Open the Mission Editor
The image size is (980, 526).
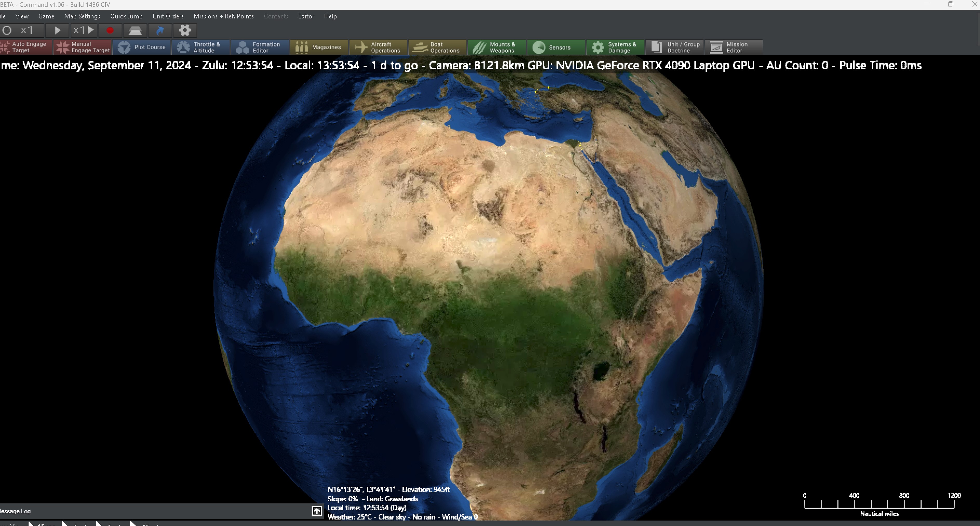pos(734,48)
